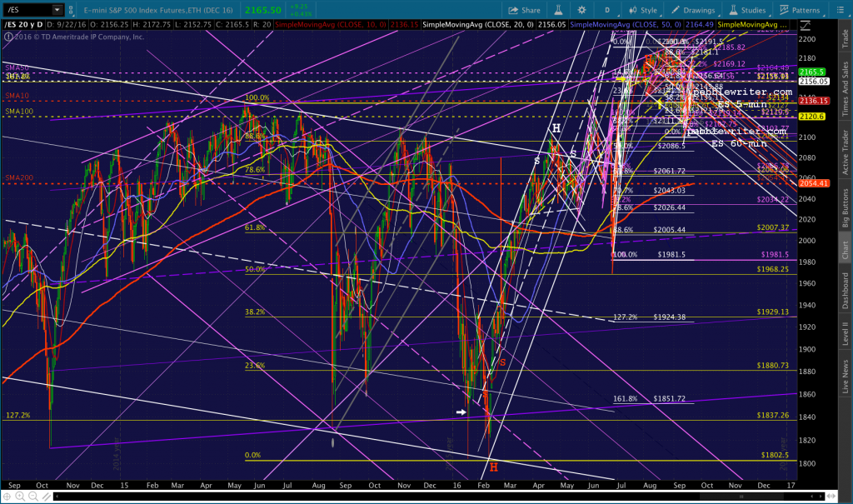Viewport: 853px width, 504px height.
Task: Click the drawing tool icon beside zoom out
Action: (x=47, y=497)
